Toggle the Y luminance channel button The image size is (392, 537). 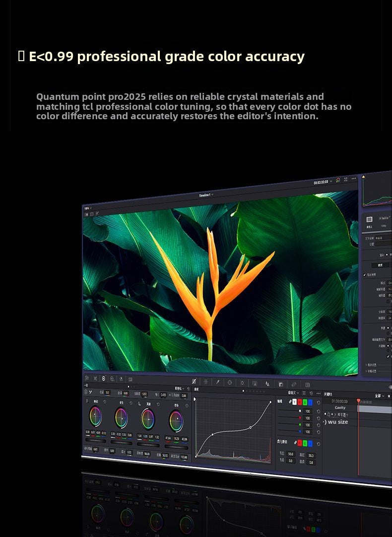click(294, 401)
